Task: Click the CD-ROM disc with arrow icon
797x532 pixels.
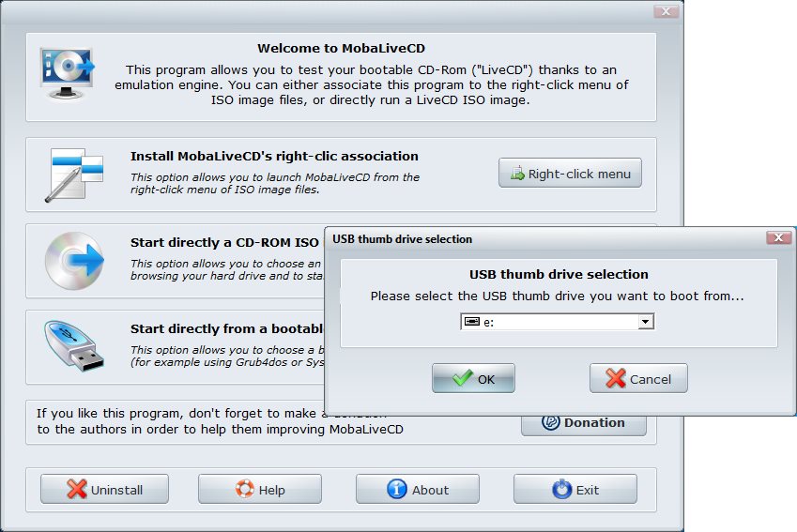Action: [74, 261]
